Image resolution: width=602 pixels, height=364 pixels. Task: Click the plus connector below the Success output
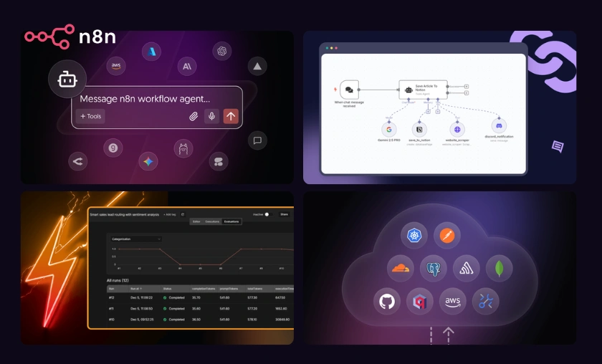pos(467,93)
